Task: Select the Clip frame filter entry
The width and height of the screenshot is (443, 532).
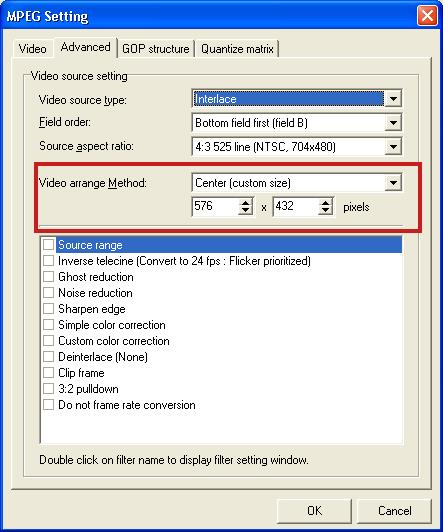Action: click(81, 373)
